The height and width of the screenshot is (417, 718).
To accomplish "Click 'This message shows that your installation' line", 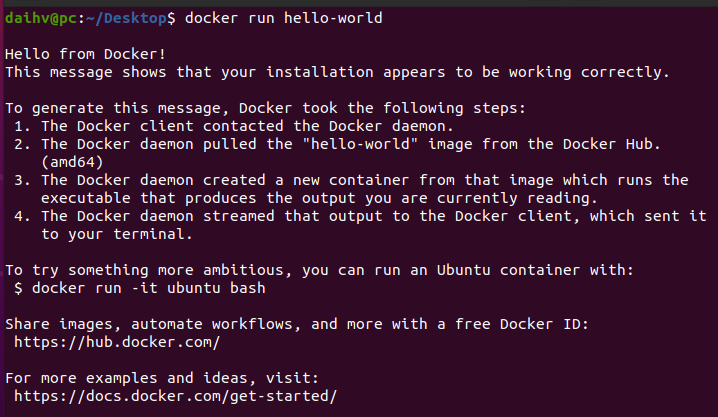I will [337, 72].
